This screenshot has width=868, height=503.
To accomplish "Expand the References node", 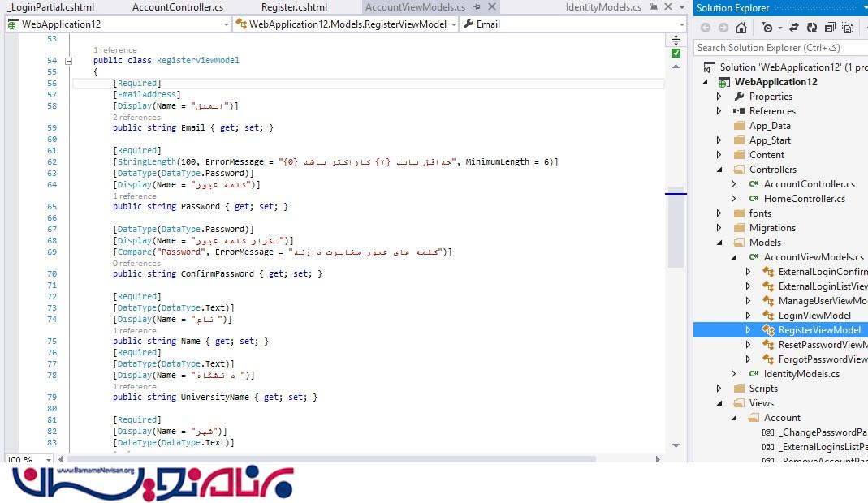I will tap(719, 110).
